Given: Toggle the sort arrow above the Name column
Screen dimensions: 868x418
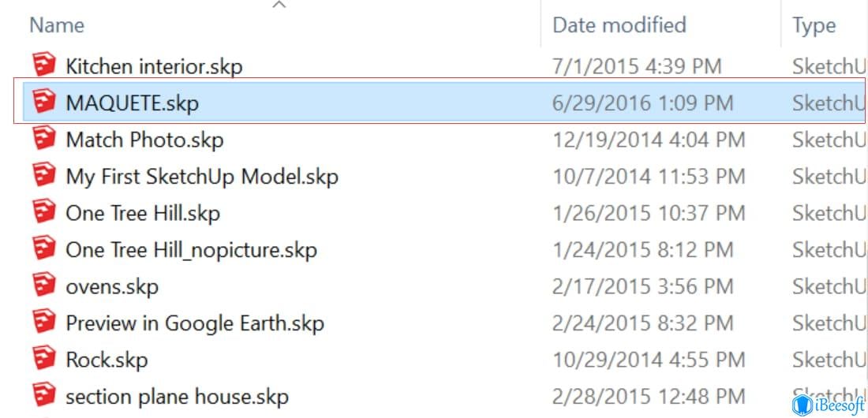Looking at the screenshot, I should click(279, 5).
